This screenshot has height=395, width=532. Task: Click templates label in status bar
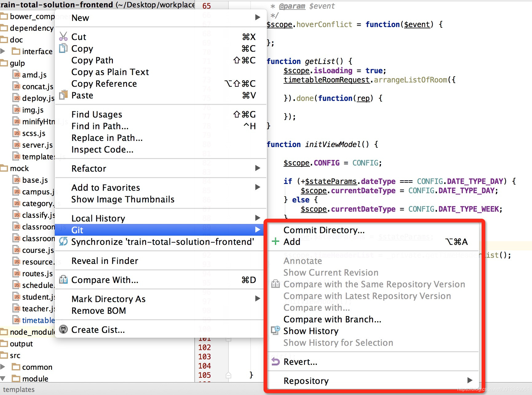pos(19,389)
